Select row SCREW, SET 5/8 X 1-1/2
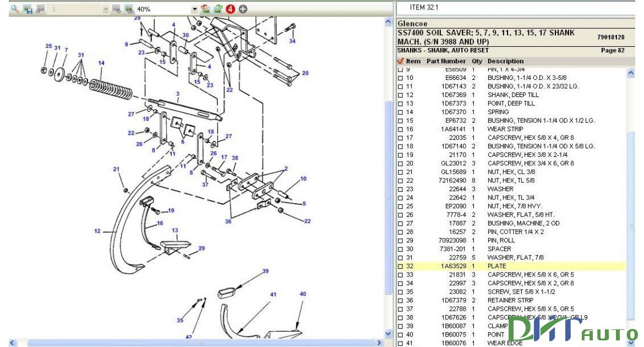This screenshot has height=347, width=644. tap(511, 292)
